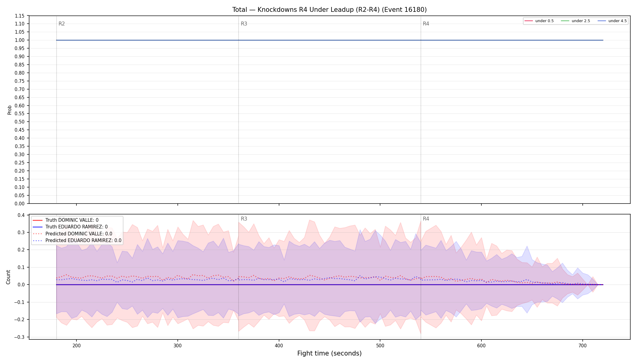Click the x-axis tick label 600
Image resolution: width=637 pixels, height=364 pixels.
(x=481, y=345)
